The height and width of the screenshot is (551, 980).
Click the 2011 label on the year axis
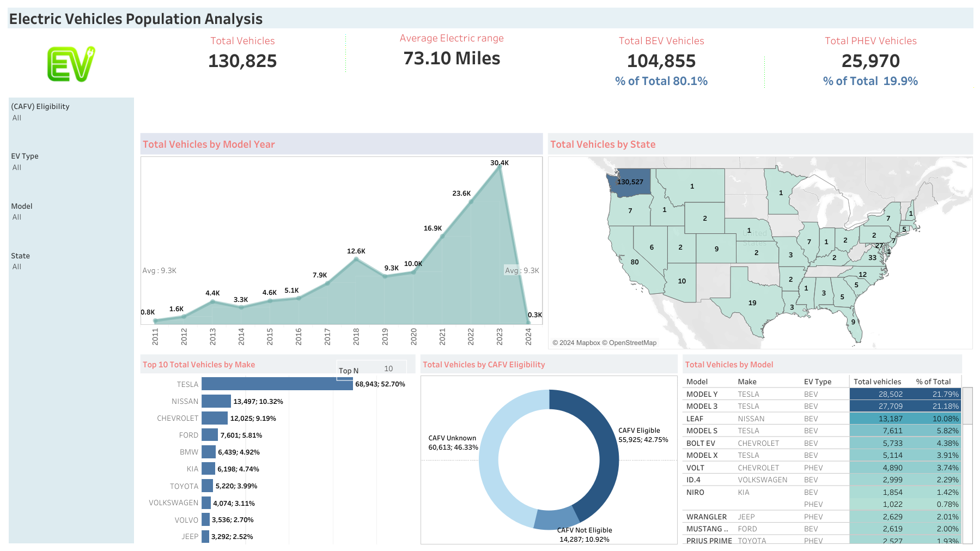pyautogui.click(x=155, y=336)
